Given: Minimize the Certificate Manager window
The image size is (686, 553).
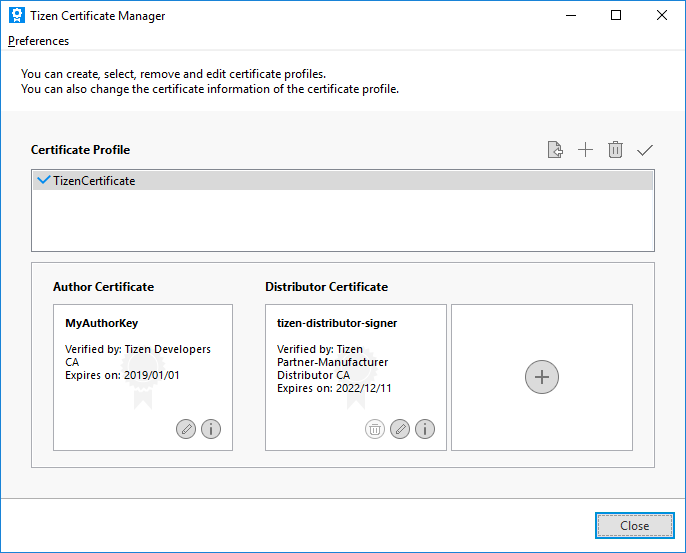Looking at the screenshot, I should (571, 15).
